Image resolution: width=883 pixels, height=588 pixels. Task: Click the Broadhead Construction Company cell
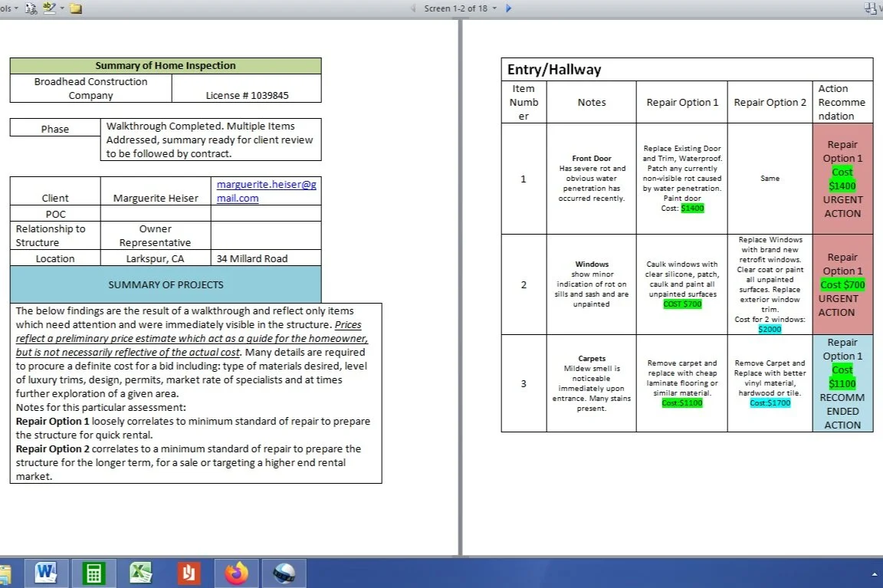[90, 88]
